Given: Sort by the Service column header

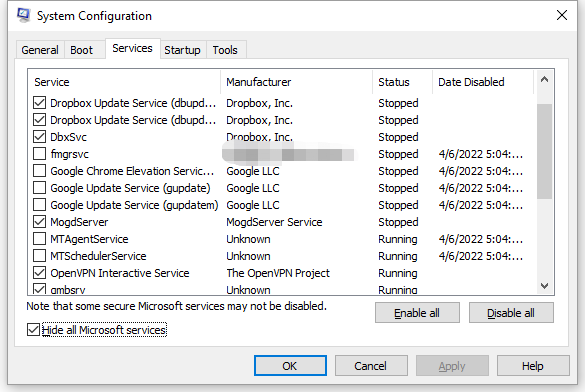Looking at the screenshot, I should (x=124, y=82).
